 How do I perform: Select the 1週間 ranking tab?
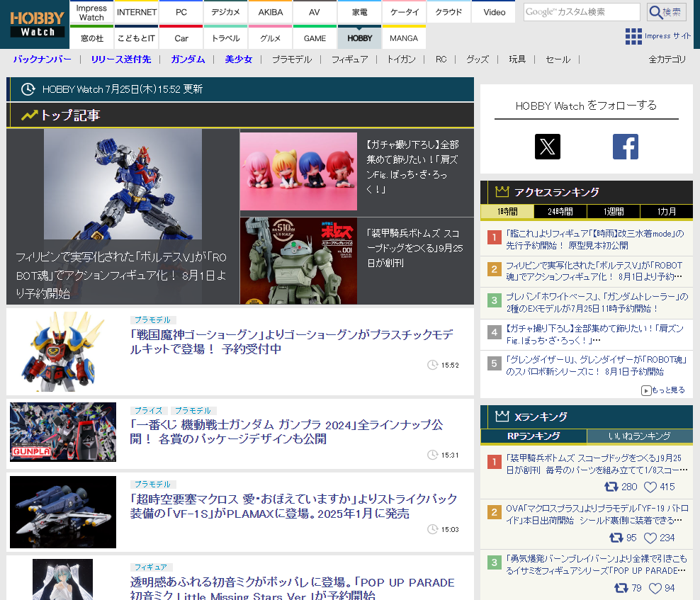pyautogui.click(x=614, y=212)
